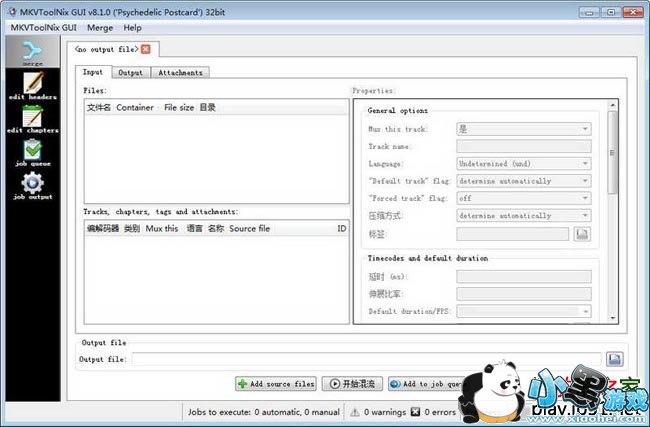Click the tags (标签) input field
Screen dimensions: 650x427
[512, 234]
